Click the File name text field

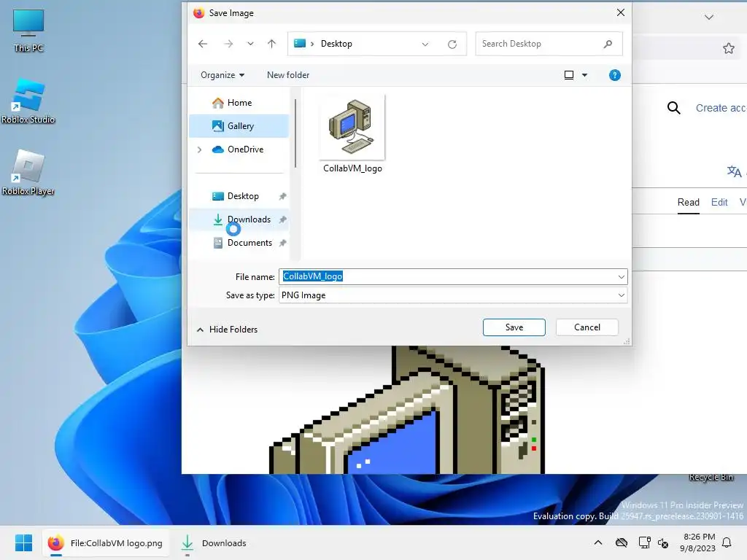[448, 276]
